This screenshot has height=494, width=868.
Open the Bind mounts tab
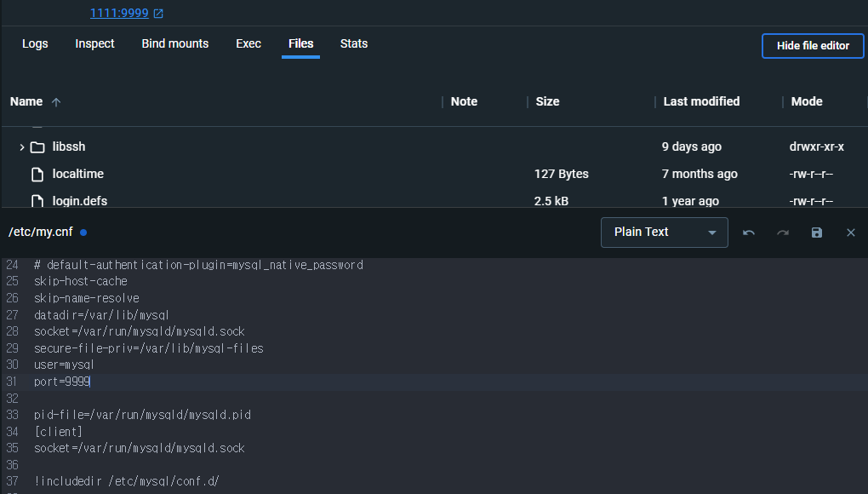[175, 43]
